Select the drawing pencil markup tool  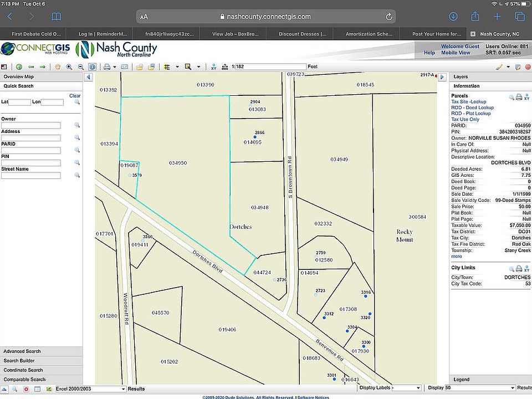point(499,67)
